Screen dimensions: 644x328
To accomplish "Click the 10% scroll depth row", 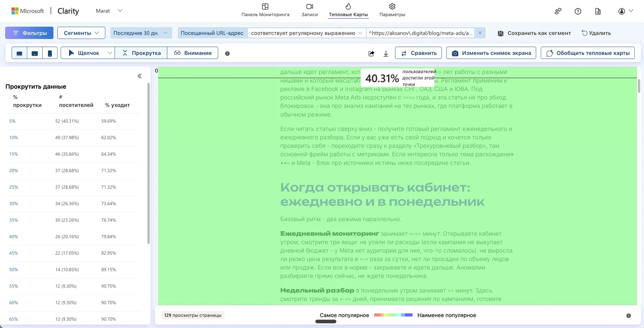I will click(73, 138).
